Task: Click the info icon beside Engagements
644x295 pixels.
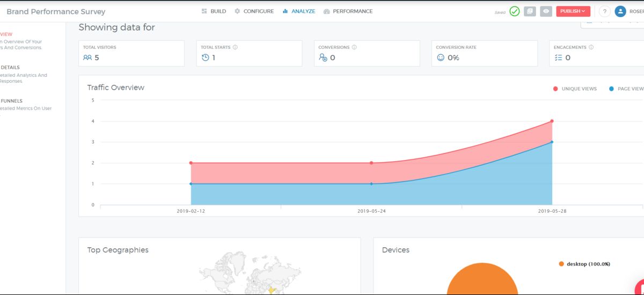Action: tap(591, 47)
